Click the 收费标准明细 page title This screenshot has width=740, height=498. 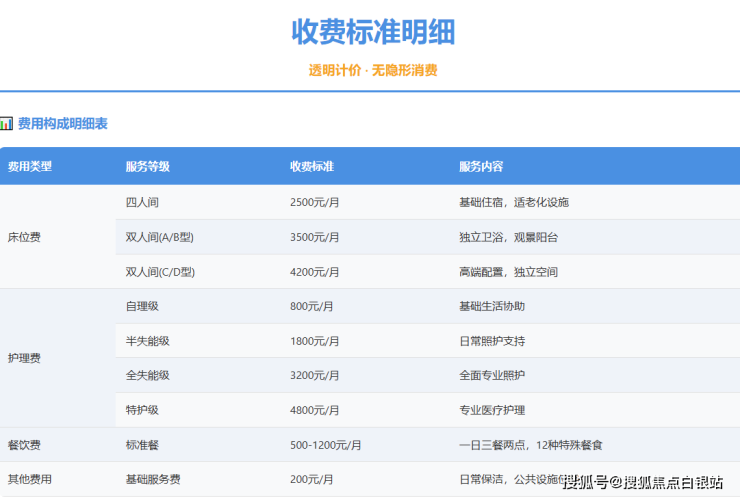pyautogui.click(x=373, y=32)
